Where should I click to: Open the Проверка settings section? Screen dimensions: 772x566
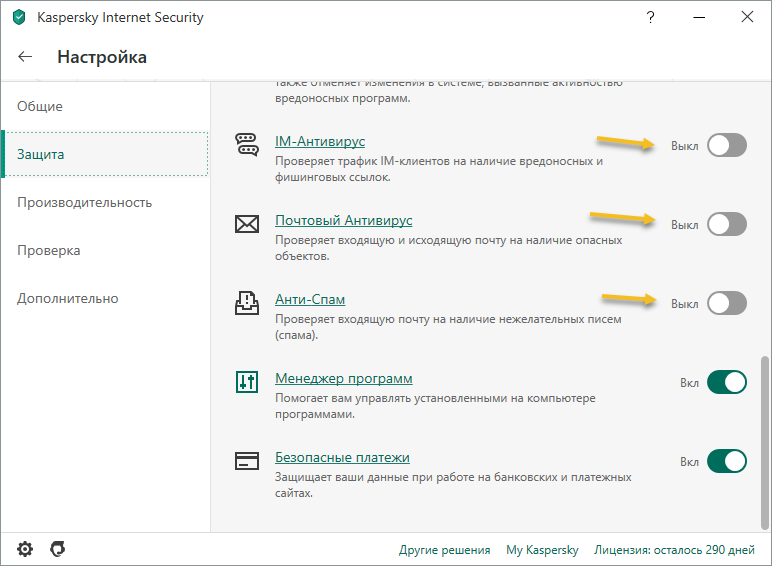pos(48,251)
